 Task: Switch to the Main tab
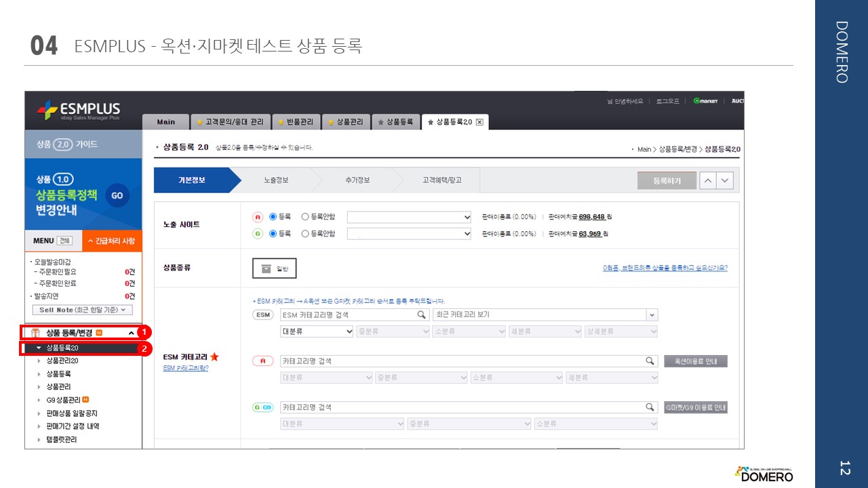(x=165, y=122)
